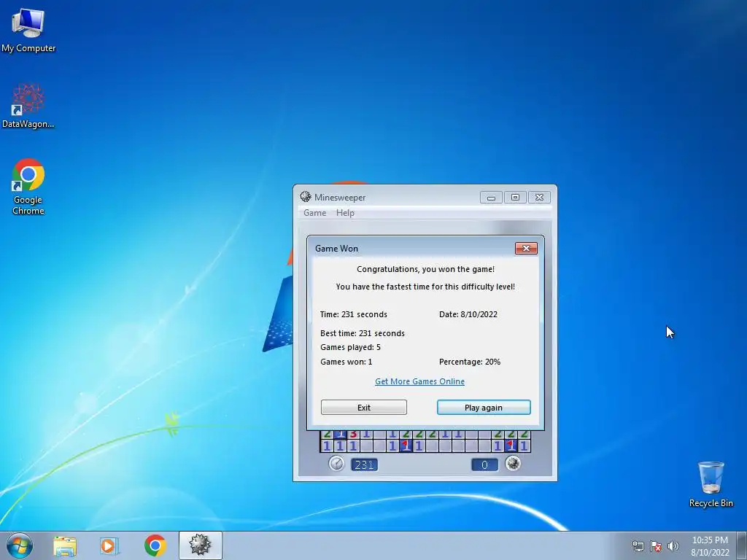Click the Exit button

(364, 407)
